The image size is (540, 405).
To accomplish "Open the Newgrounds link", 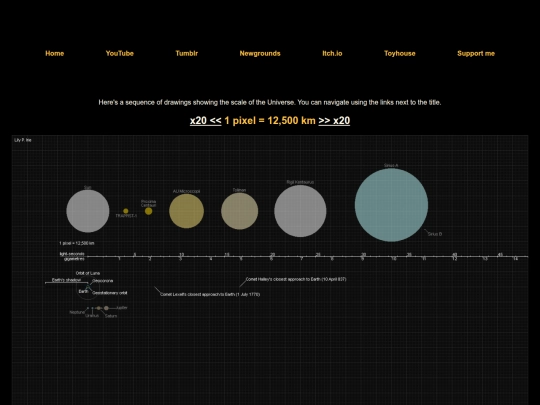I will tap(260, 53).
